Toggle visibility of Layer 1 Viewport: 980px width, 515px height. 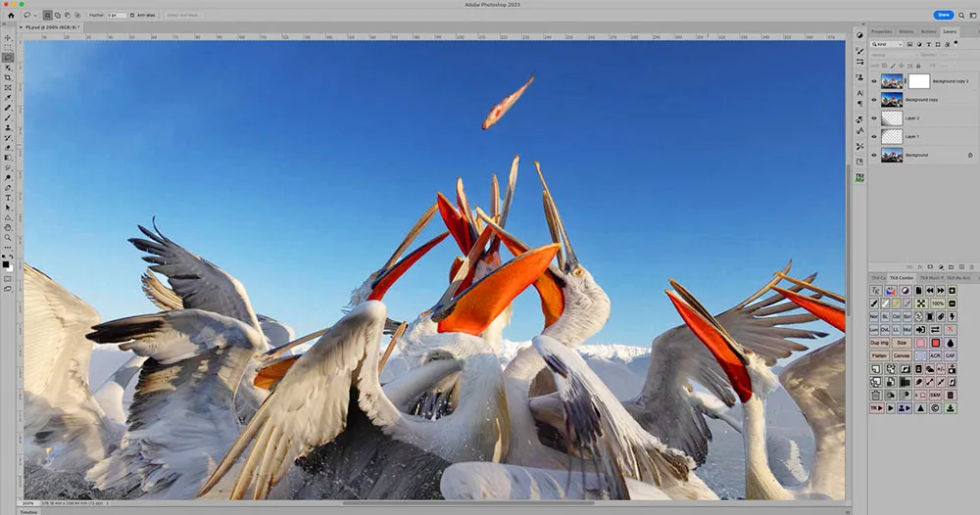pyautogui.click(x=874, y=136)
